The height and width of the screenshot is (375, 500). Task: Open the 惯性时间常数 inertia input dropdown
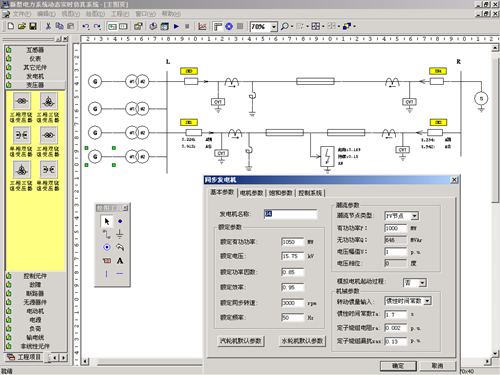coord(427,301)
